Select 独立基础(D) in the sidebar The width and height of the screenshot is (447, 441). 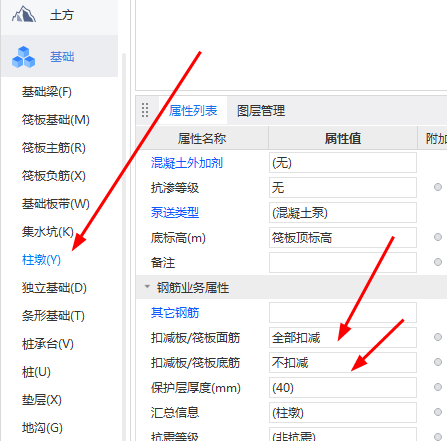tap(54, 288)
